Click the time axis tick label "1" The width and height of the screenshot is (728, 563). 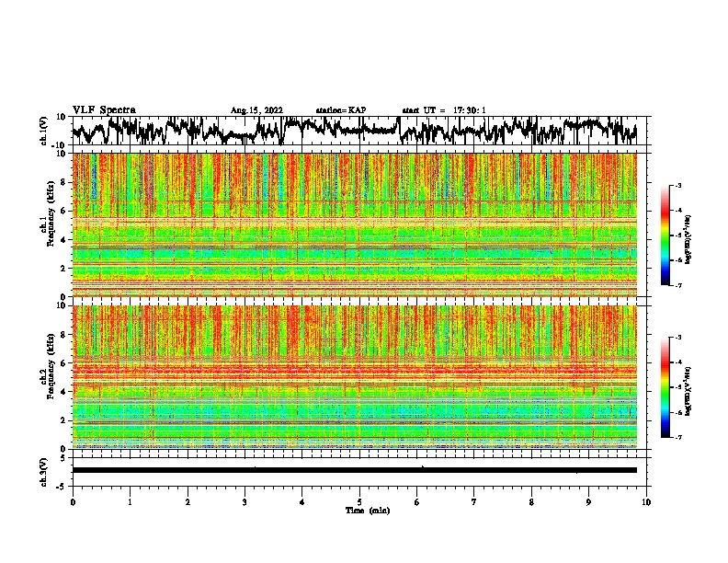pos(130,502)
